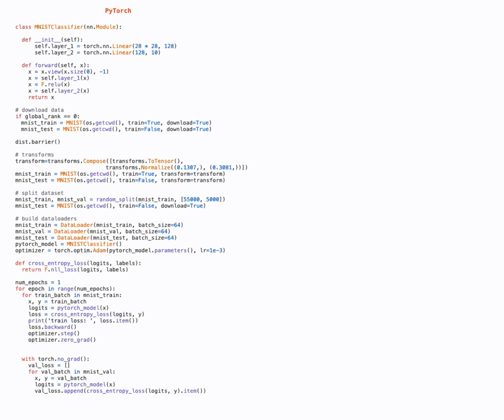Click "pytorch_model = MNISTClassifier()" line
This screenshot has height=420, width=504.
pos(68,244)
